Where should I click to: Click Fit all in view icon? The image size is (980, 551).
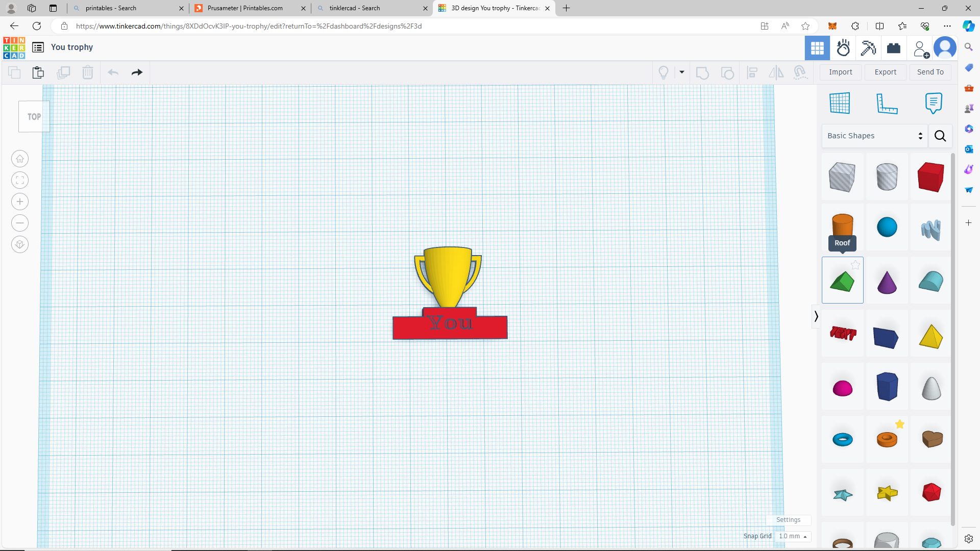pyautogui.click(x=20, y=180)
